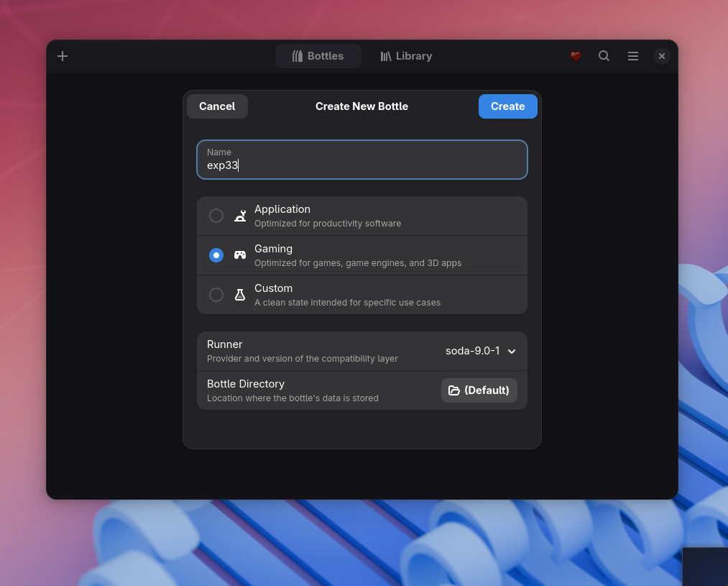Click the Gaming controller icon
Viewport: 728px width, 586px height.
click(x=240, y=255)
